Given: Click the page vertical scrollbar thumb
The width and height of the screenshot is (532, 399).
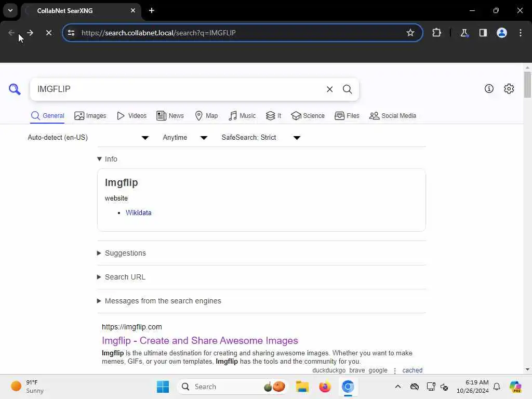Looking at the screenshot, I should [x=527, y=85].
